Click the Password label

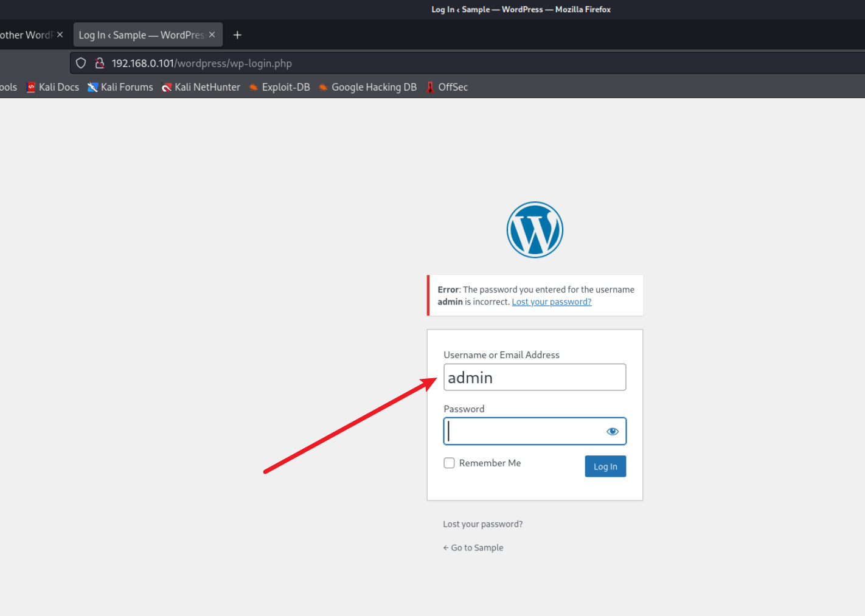tap(464, 409)
